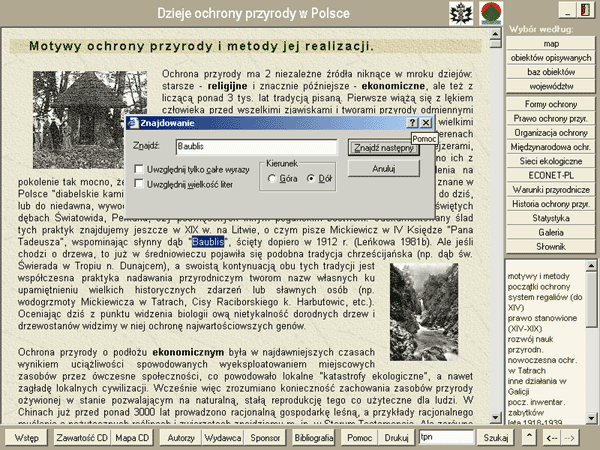Select the 'Góra' direction radio button

tap(273, 178)
